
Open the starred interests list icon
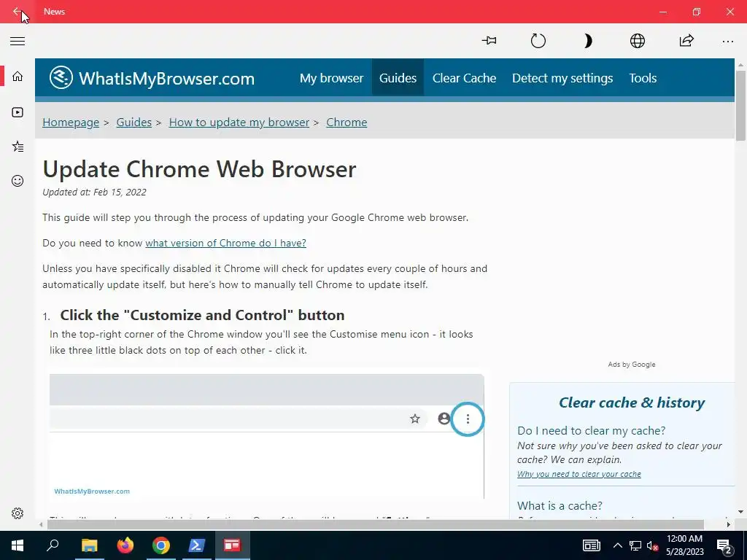pyautogui.click(x=18, y=147)
